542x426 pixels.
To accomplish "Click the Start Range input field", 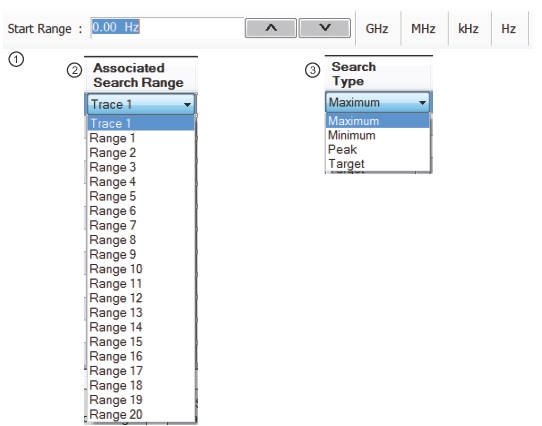I will point(167,28).
